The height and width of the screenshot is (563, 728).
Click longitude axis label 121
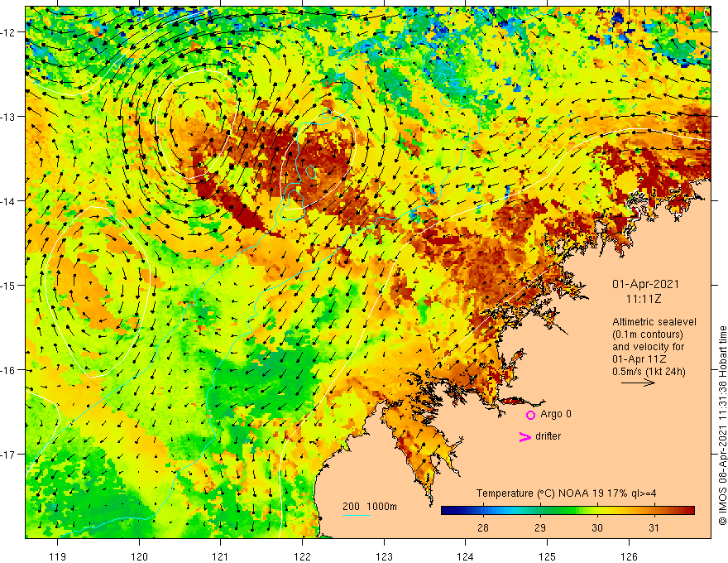[221, 556]
